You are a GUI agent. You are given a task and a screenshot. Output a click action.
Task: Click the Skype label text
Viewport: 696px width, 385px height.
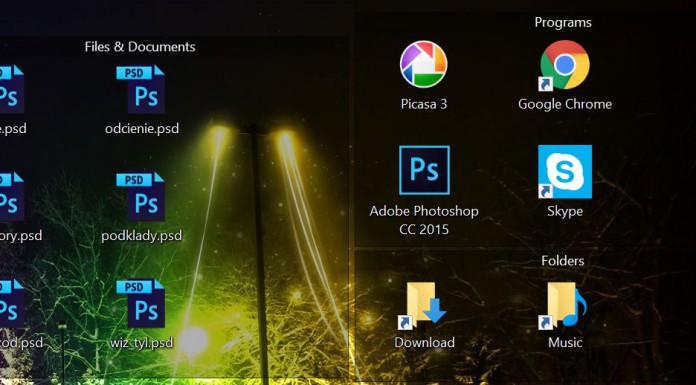565,211
